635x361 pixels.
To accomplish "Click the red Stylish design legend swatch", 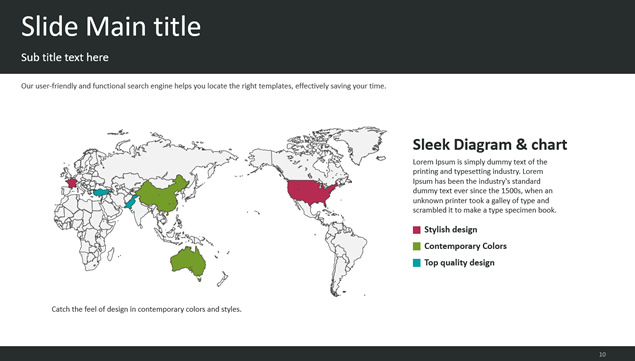I will 416,230.
